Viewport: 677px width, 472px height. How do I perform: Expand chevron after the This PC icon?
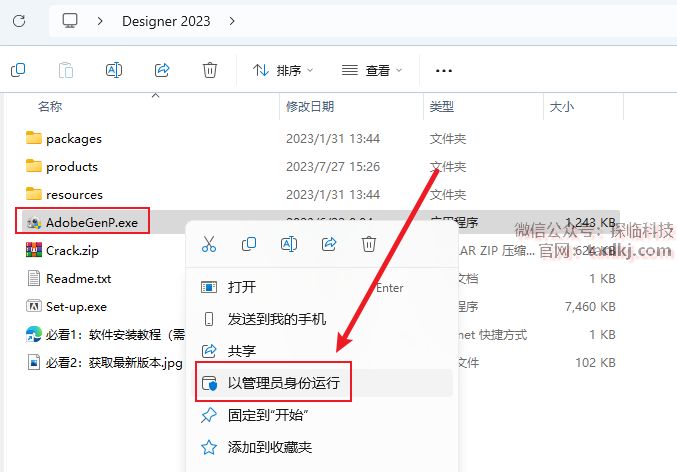coord(100,21)
